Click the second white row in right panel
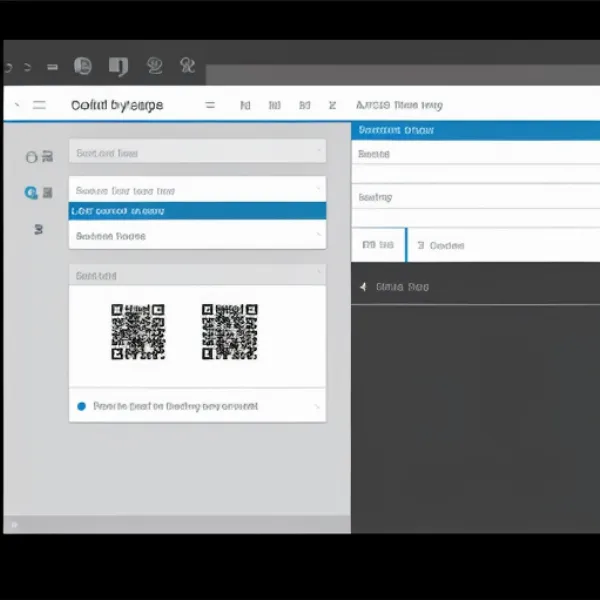The image size is (600, 600). (x=475, y=197)
